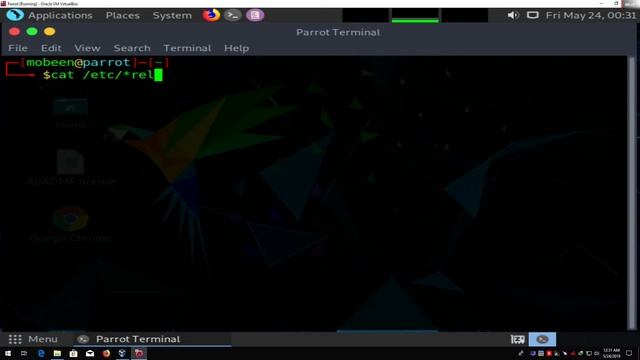Screen dimensions: 640x360
Task: Click the purple notes launcher icon
Action: pyautogui.click(x=255, y=15)
